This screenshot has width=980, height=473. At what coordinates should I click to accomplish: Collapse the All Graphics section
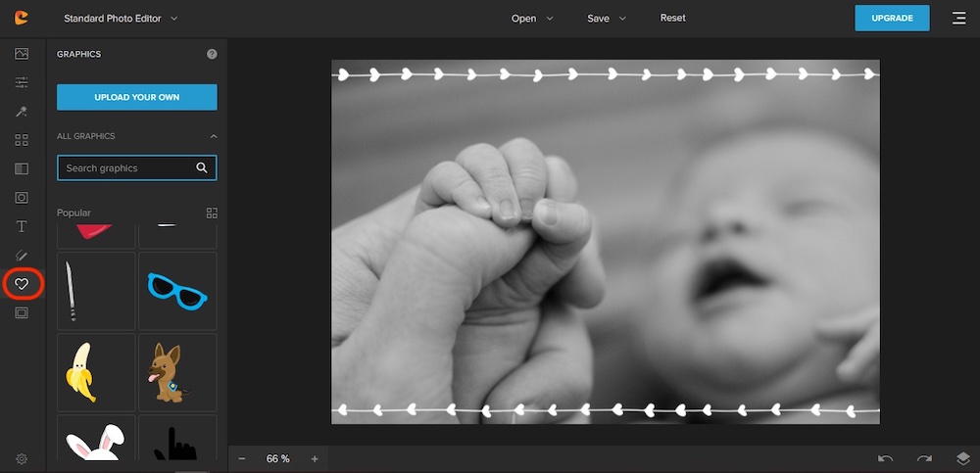click(x=214, y=136)
